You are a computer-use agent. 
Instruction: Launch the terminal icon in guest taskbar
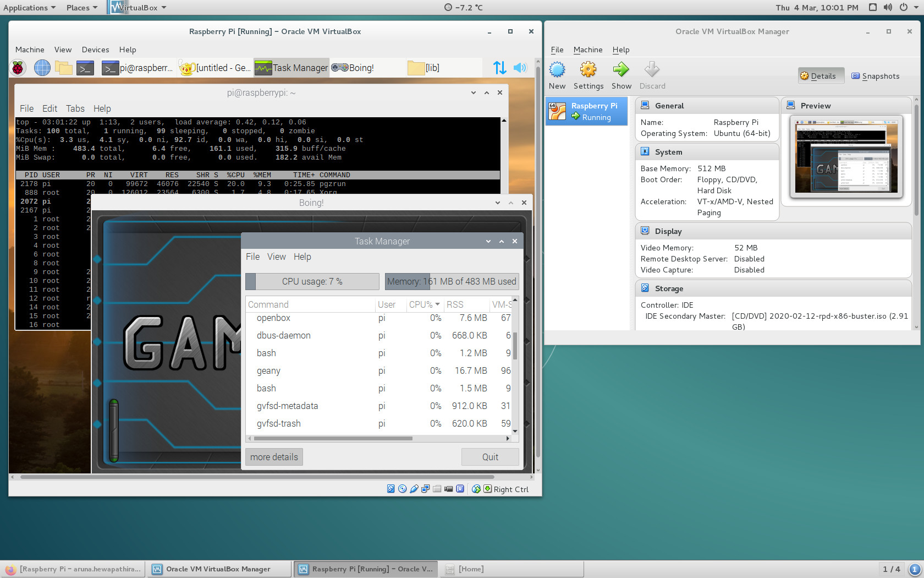coord(85,68)
